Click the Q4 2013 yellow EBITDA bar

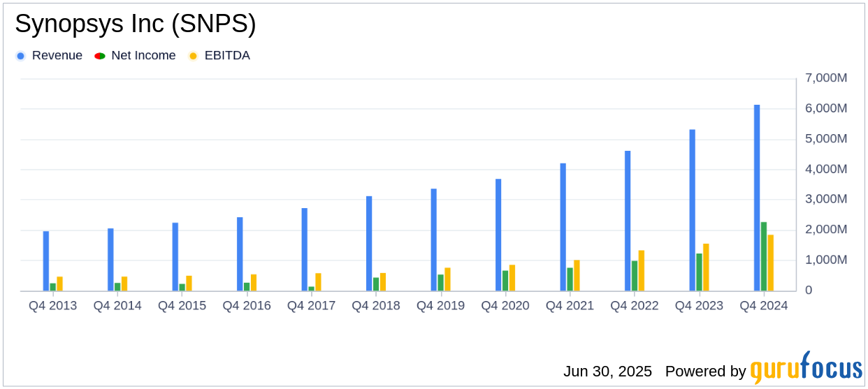(x=60, y=284)
